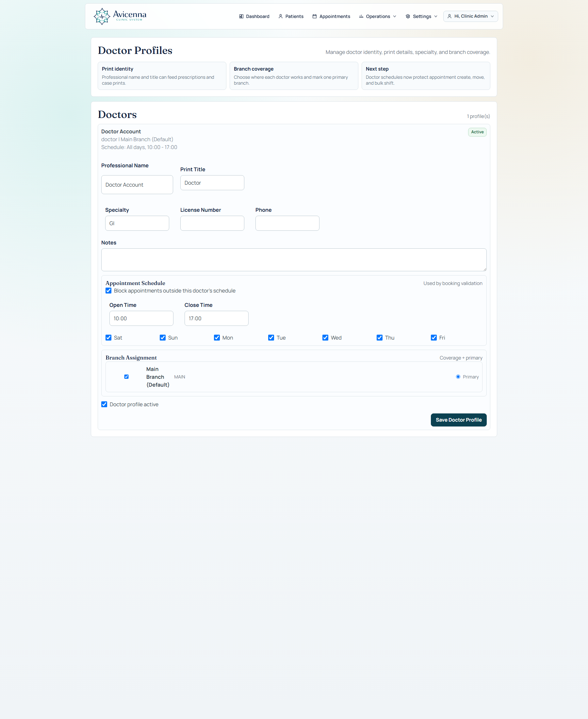Open the Appointments page
Screen dimensions: 588x719
[331, 16]
